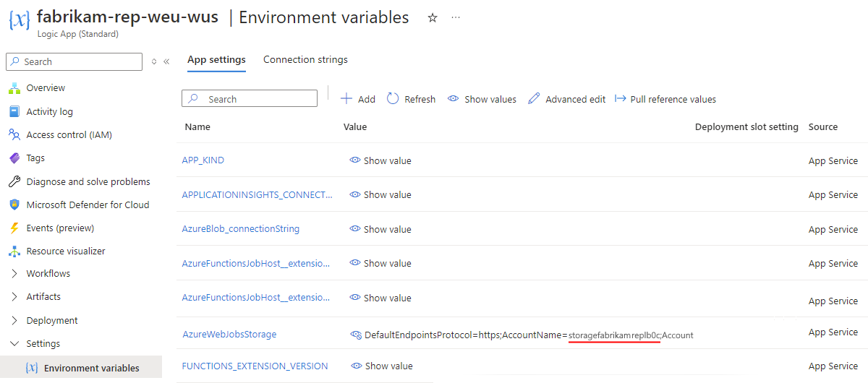Click in the sidebar Search box
Screen dimensions: 868x383
(74, 62)
